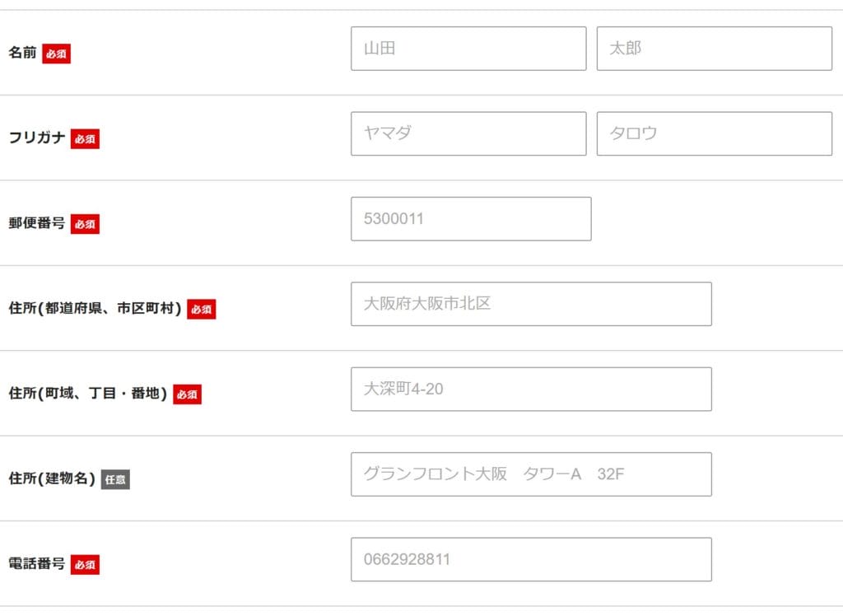The image size is (843, 616).
Task: Click the building name field グランフロント大阪
Action: pyautogui.click(x=531, y=474)
